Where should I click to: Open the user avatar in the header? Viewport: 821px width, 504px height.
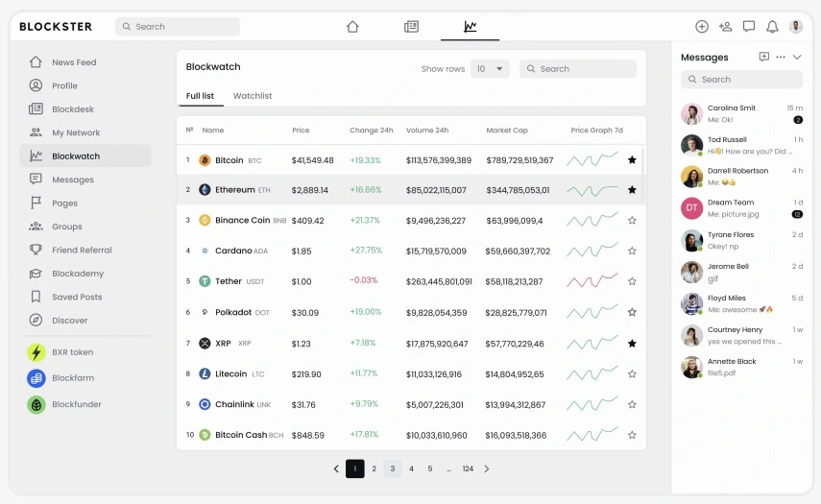coord(796,26)
